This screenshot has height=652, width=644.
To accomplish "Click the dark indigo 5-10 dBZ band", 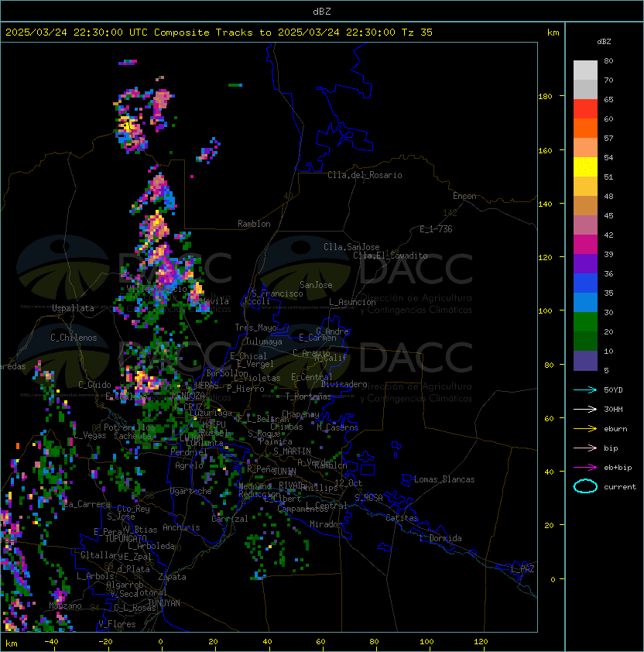I will (585, 361).
